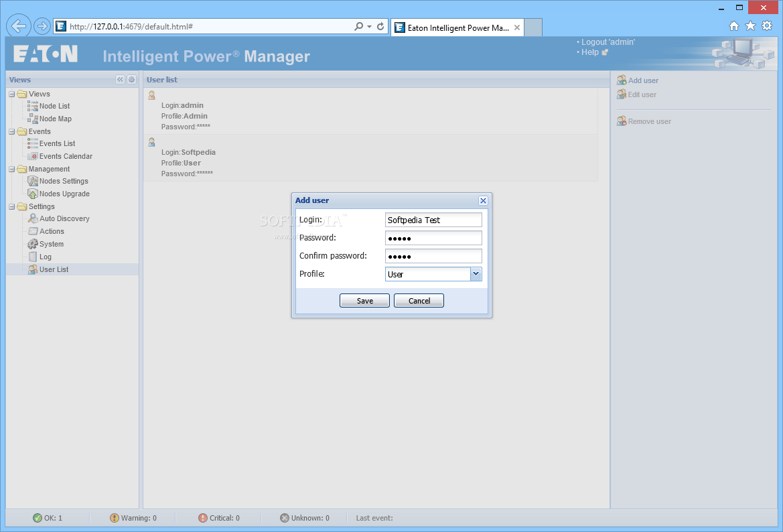Screen dimensions: 783x532
Task: Click the Nodes Upgrade icon
Action: point(32,194)
